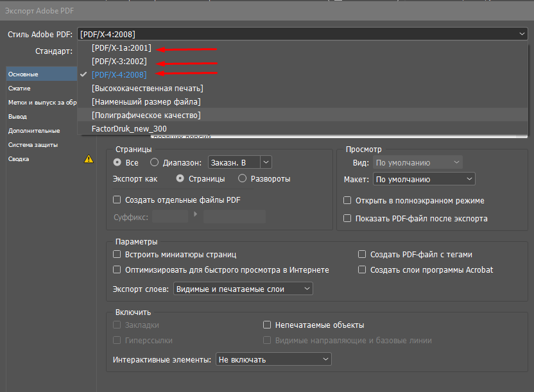The image size is (534, 392).
Task: Expand the Диапазон dropdown arrow
Action: 266,162
